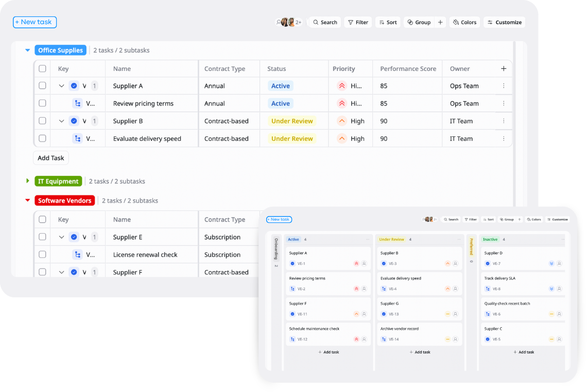Viewport: 588px width, 392px height.
Task: Collapse subtasks of Supplier F
Action: 61,272
